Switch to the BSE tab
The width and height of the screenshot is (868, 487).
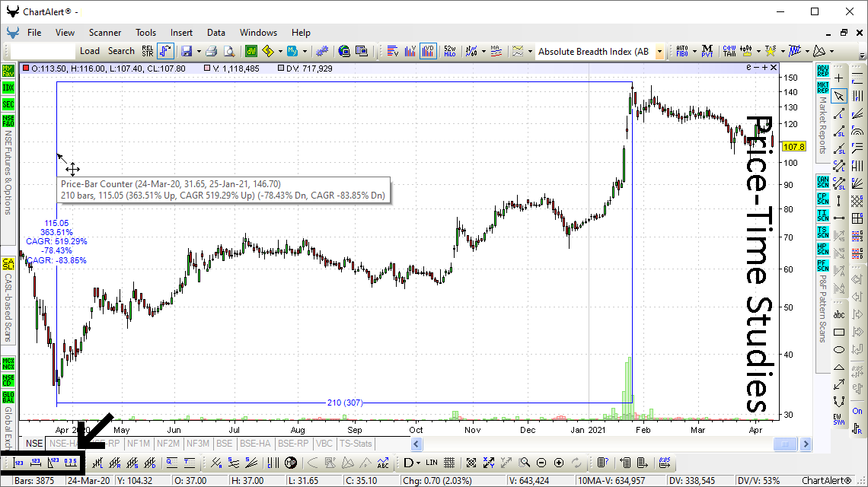coord(225,444)
